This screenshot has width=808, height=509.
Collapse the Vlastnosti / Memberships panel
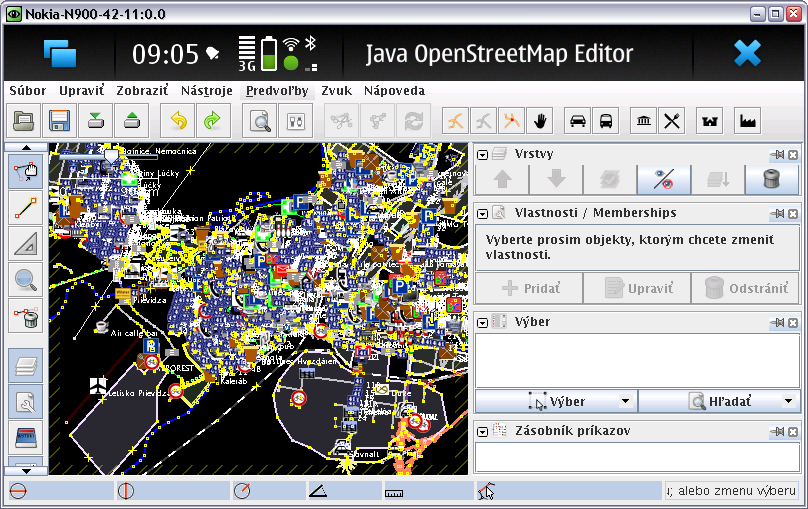482,213
